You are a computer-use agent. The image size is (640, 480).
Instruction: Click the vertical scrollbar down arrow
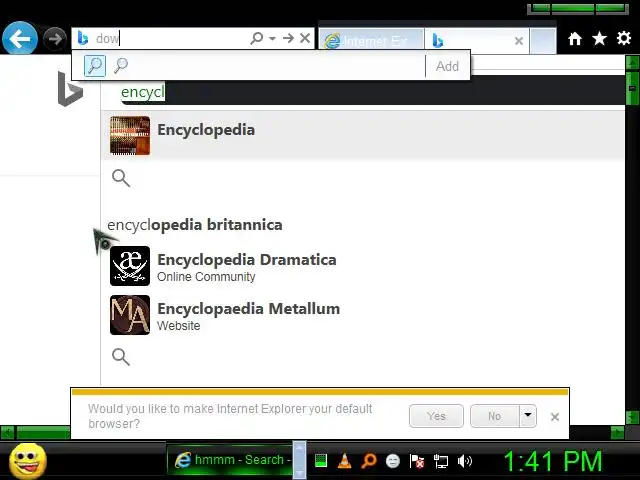pyautogui.click(x=632, y=418)
